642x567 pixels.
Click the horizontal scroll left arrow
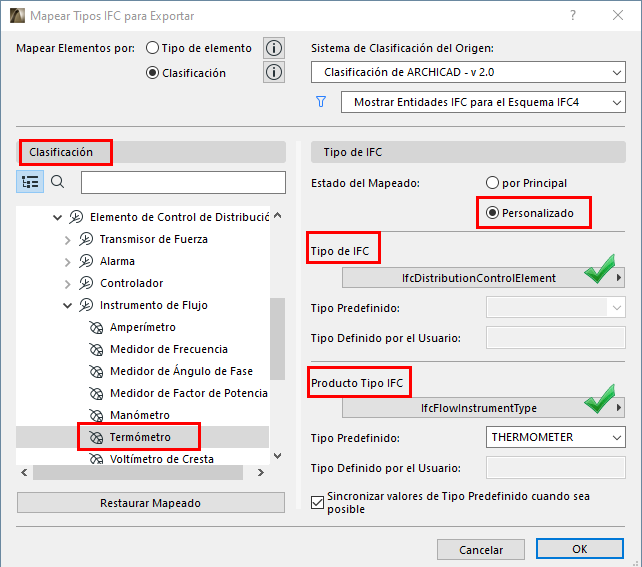(24, 472)
